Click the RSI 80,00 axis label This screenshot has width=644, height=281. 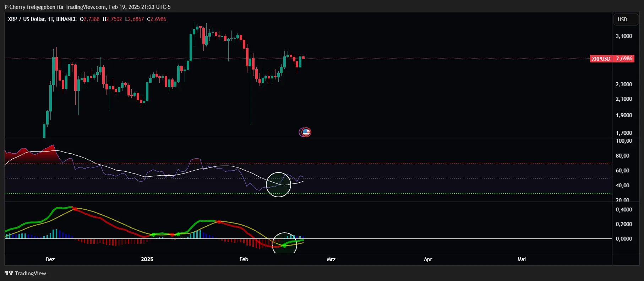[622, 156]
